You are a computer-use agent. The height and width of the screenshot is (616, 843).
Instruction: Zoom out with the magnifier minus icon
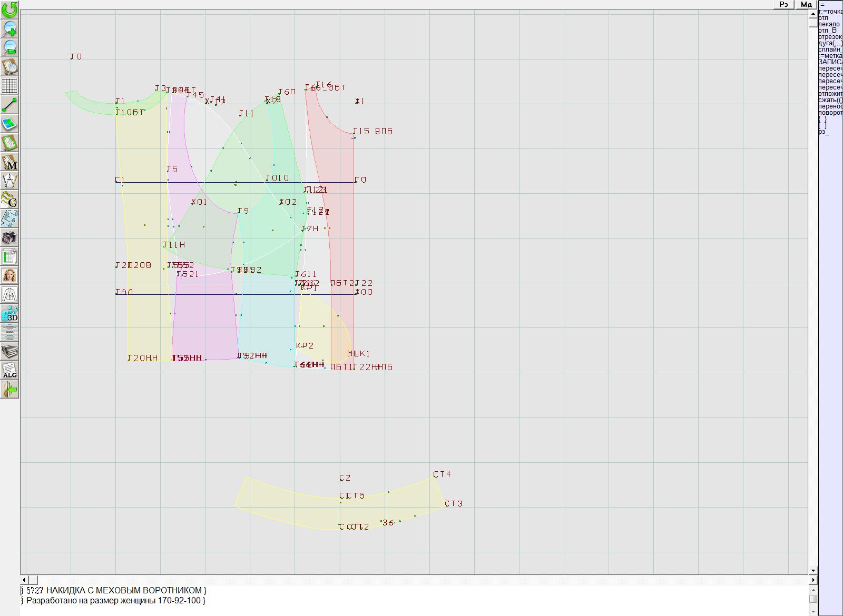click(x=9, y=47)
